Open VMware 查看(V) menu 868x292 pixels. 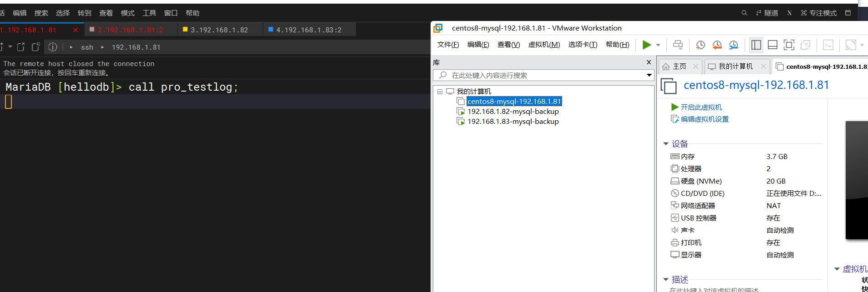[x=509, y=45]
